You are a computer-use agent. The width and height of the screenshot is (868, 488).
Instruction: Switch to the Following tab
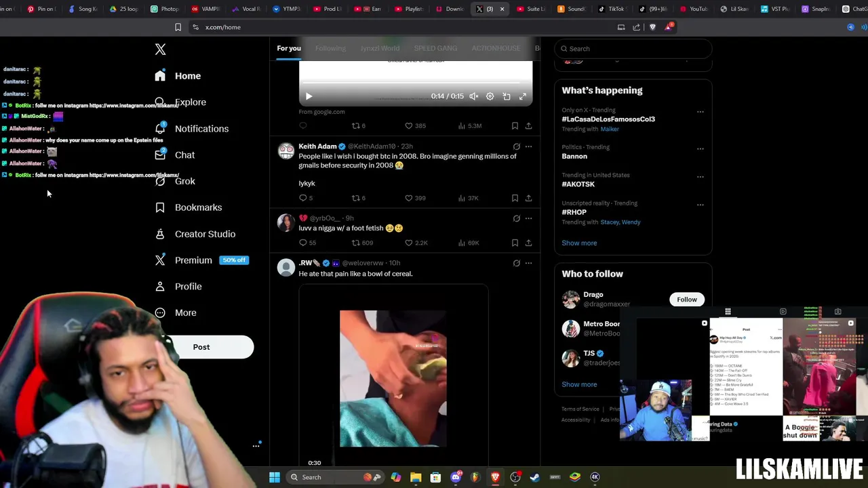click(330, 49)
